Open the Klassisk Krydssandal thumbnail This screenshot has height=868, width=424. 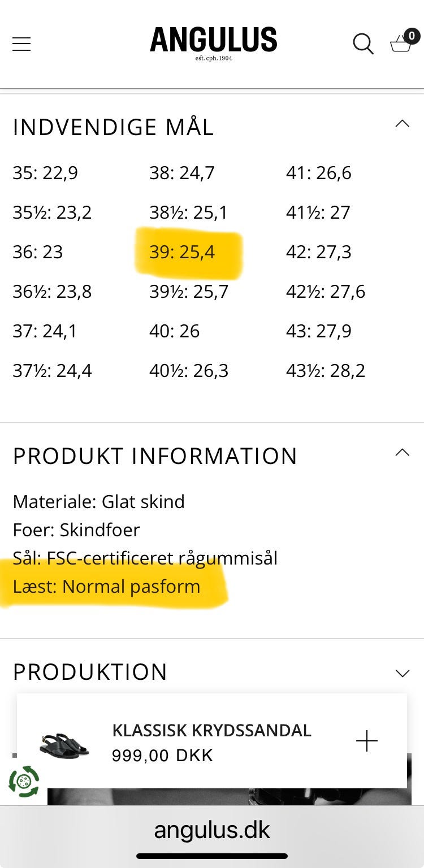64,742
